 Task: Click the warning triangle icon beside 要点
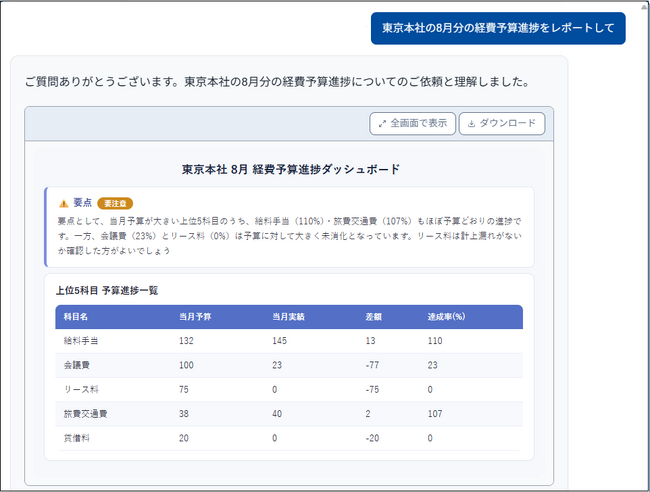(63, 203)
